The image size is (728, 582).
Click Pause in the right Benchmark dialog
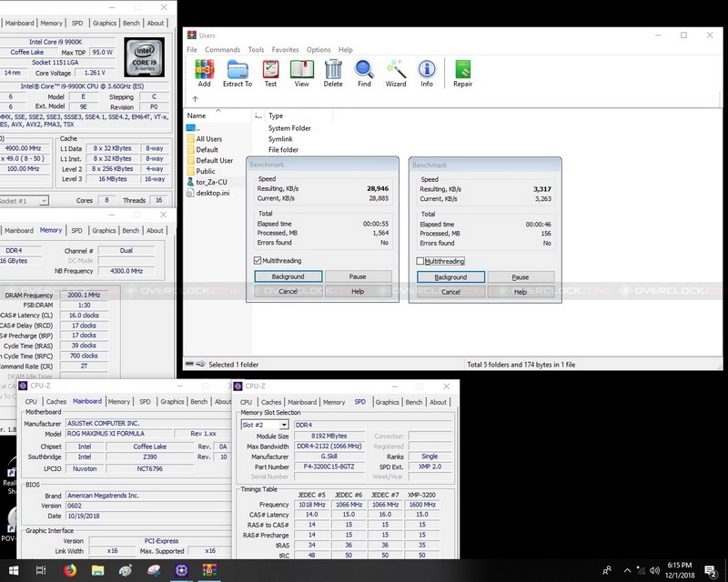click(521, 277)
